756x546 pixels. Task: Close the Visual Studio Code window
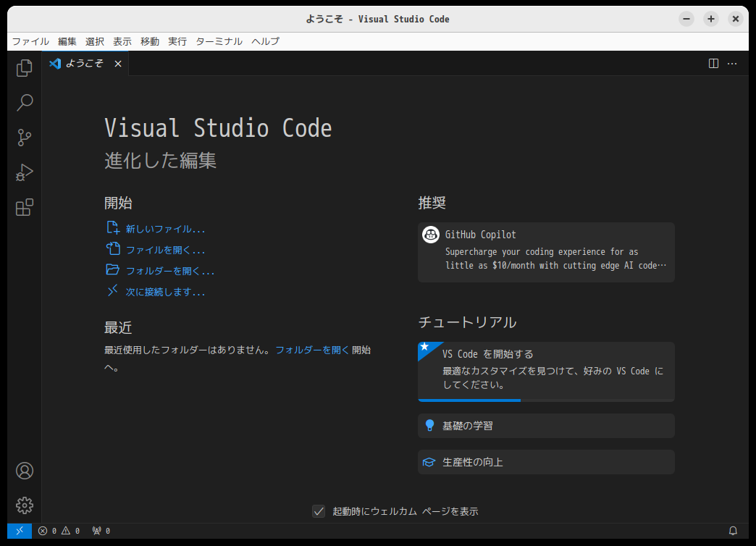[x=735, y=19]
